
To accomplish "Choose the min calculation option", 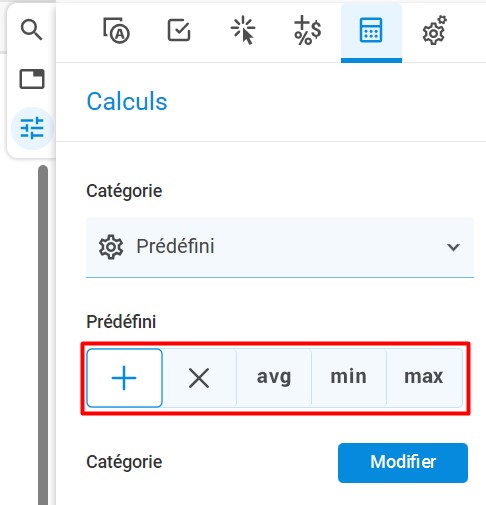I will [x=349, y=378].
